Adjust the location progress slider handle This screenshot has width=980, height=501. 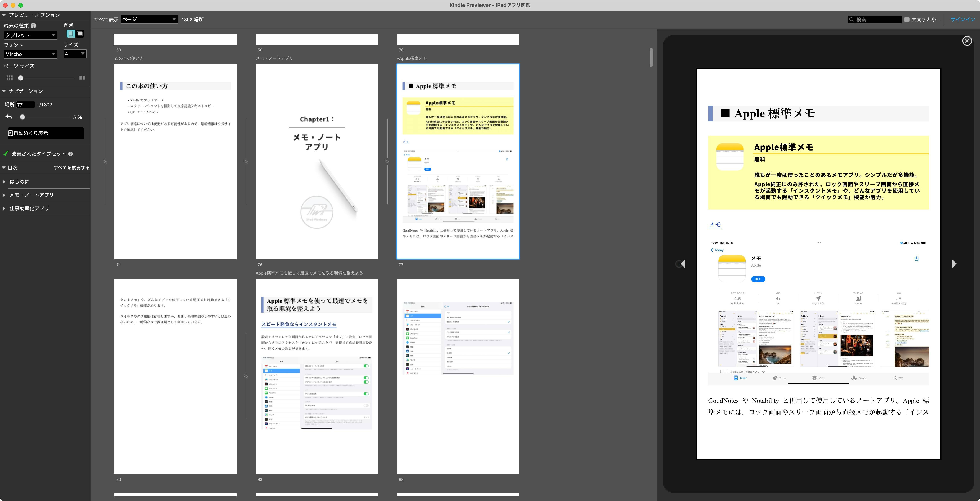(x=22, y=117)
